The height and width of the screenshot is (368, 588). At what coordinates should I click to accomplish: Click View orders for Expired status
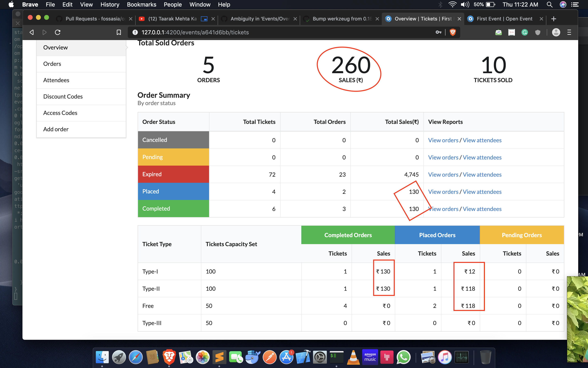443,175
